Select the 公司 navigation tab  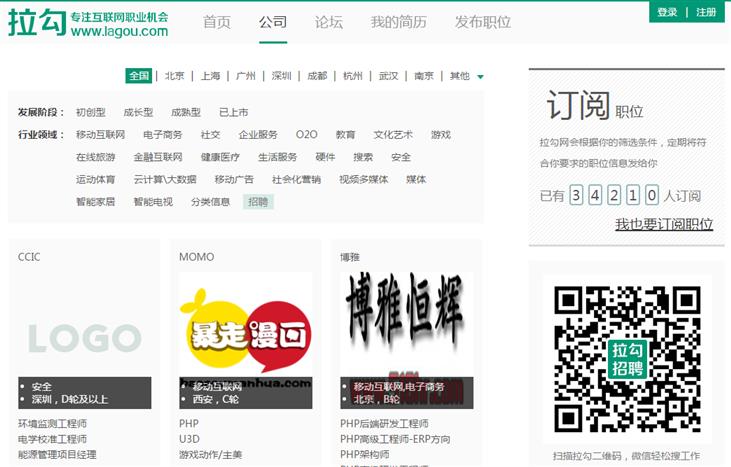point(273,22)
